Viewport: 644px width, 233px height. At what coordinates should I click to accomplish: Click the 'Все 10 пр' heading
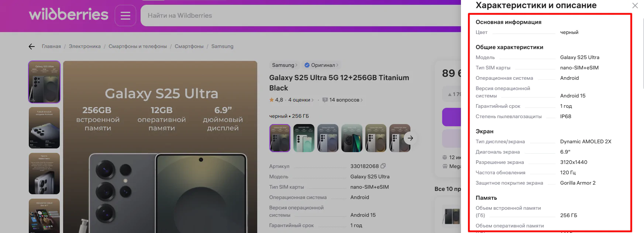click(448, 189)
